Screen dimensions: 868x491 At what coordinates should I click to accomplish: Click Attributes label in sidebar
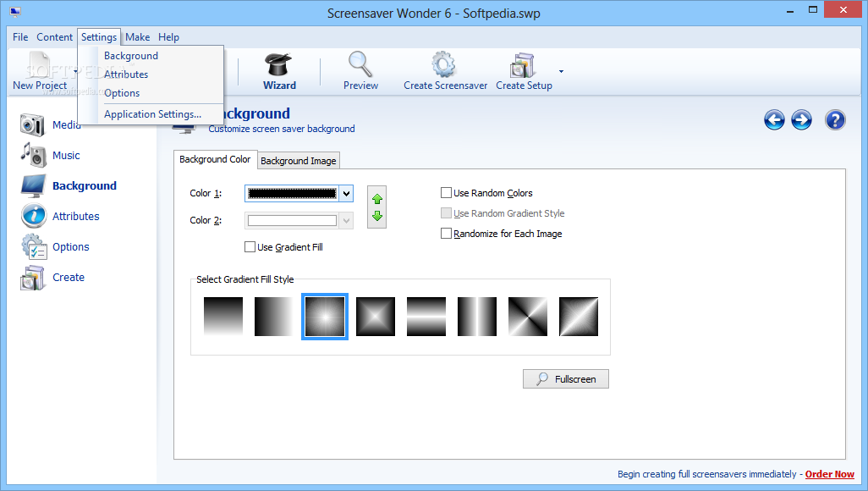(x=76, y=216)
